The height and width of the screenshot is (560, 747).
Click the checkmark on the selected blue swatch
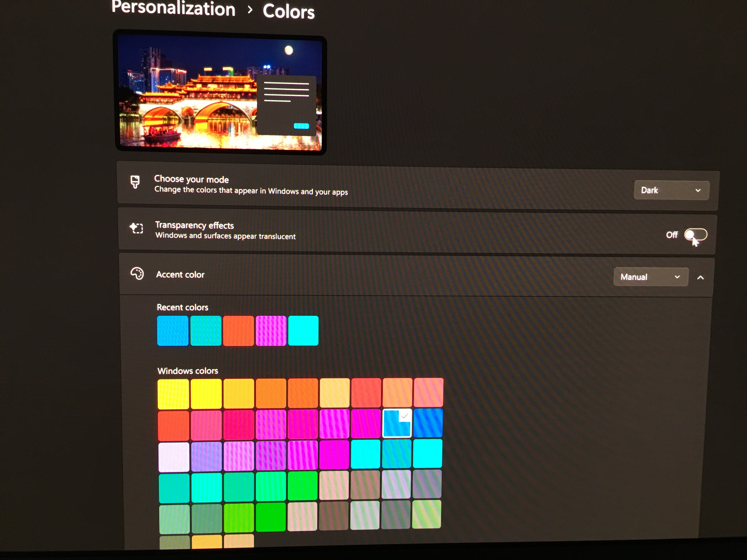point(405,416)
